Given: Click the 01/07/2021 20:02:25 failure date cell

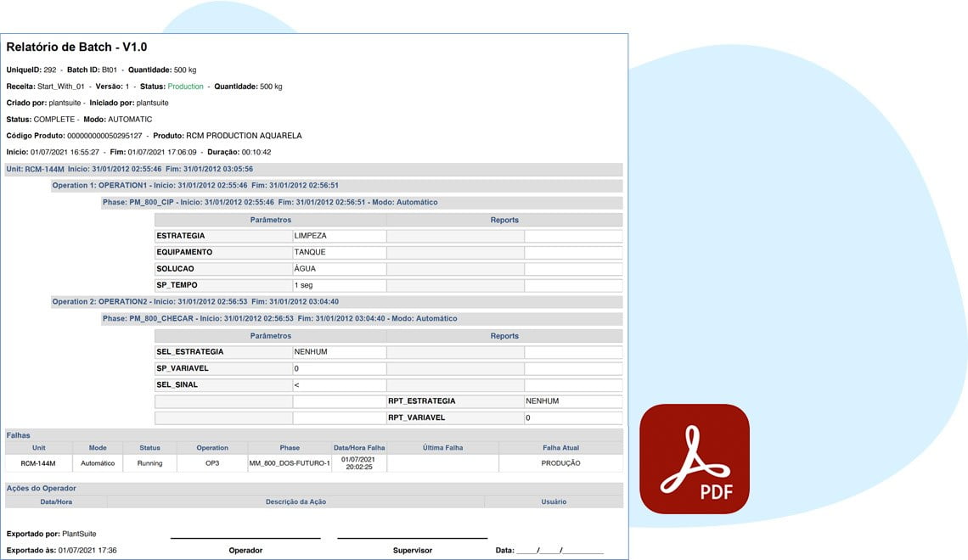Looking at the screenshot, I should coord(359,463).
